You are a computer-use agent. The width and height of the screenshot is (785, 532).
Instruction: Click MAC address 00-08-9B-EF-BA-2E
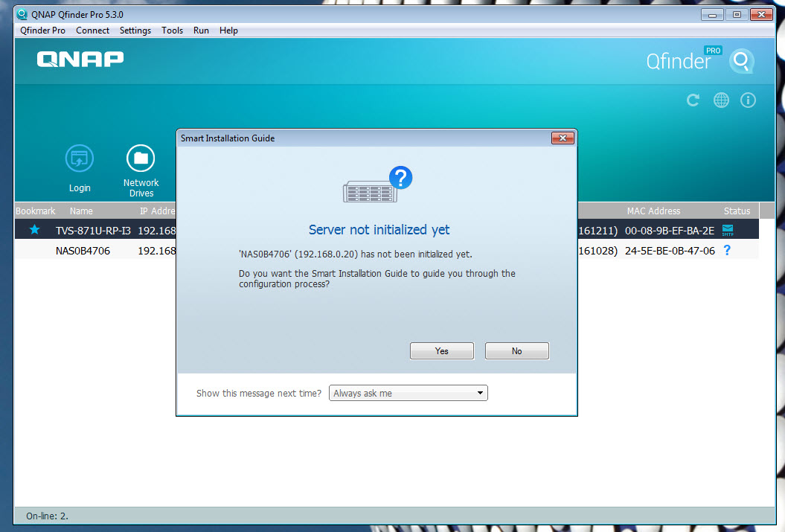pyautogui.click(x=670, y=230)
